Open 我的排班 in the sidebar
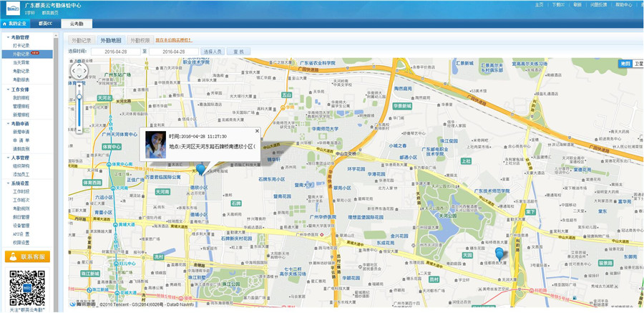 pos(21,98)
